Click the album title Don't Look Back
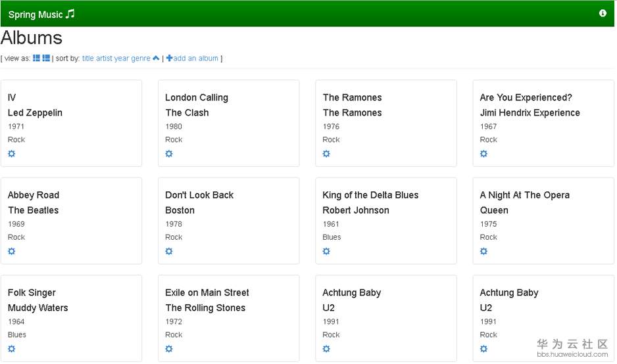617x364 pixels. [199, 195]
